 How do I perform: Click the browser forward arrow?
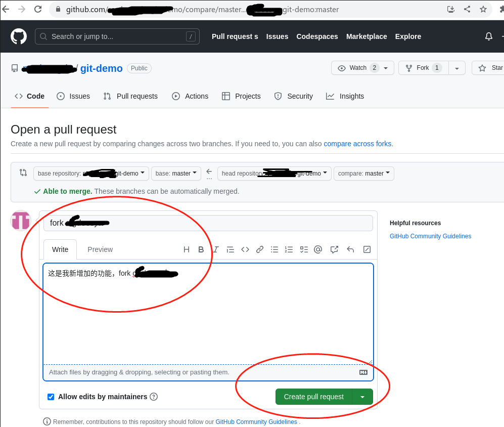click(22, 9)
